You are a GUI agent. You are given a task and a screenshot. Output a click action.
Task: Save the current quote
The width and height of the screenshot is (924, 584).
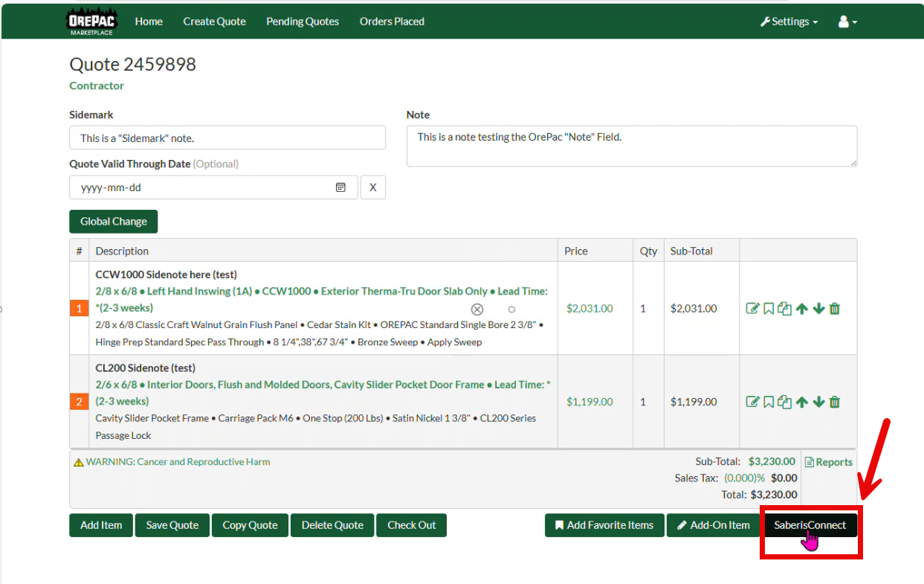coord(172,525)
